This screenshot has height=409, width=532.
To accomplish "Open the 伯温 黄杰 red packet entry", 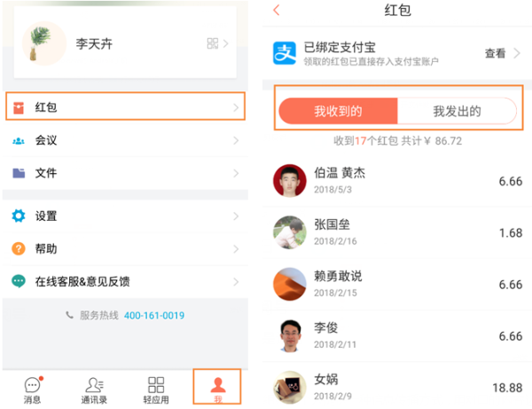I will [x=397, y=181].
